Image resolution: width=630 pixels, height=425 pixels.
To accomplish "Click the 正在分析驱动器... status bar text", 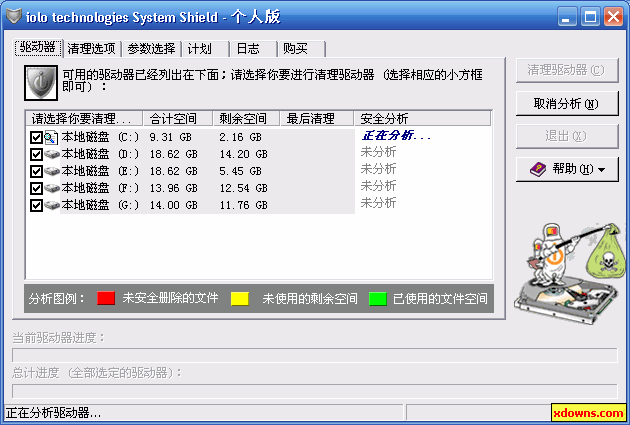I will coord(53,413).
